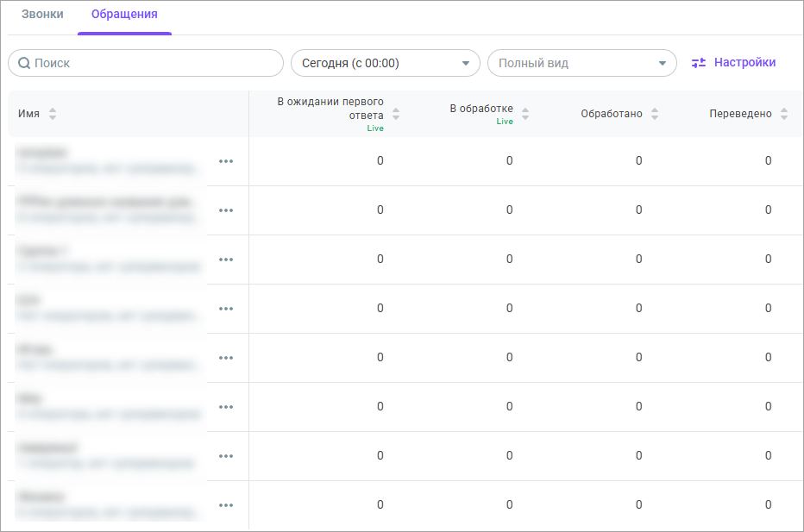The height and width of the screenshot is (532, 804).
Task: Open three-dot menu of last row
Action: [226, 505]
